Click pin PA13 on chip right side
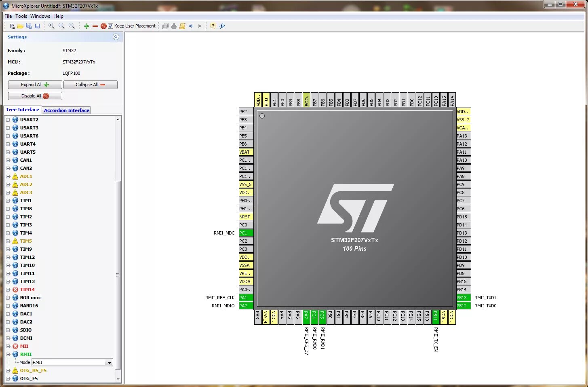 464,136
